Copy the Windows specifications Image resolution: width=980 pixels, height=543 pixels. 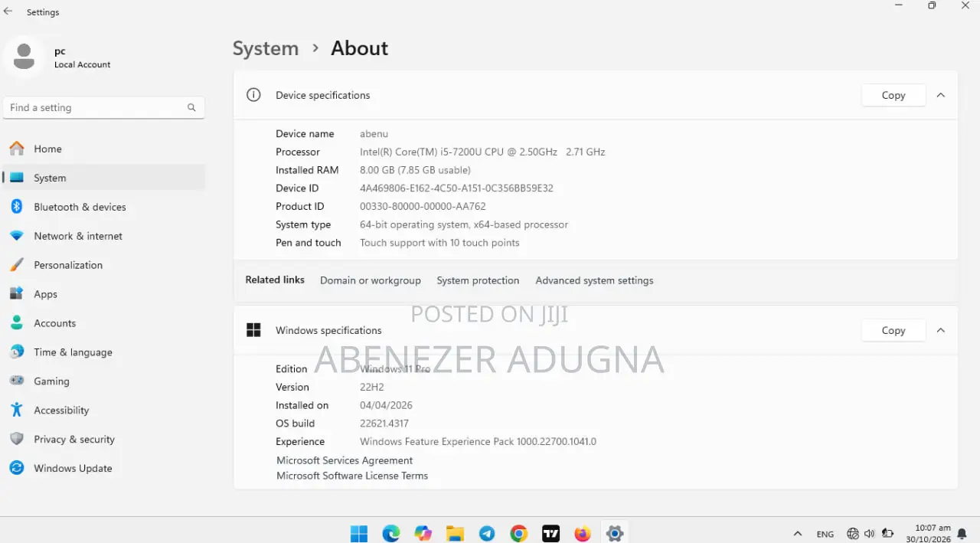point(893,330)
